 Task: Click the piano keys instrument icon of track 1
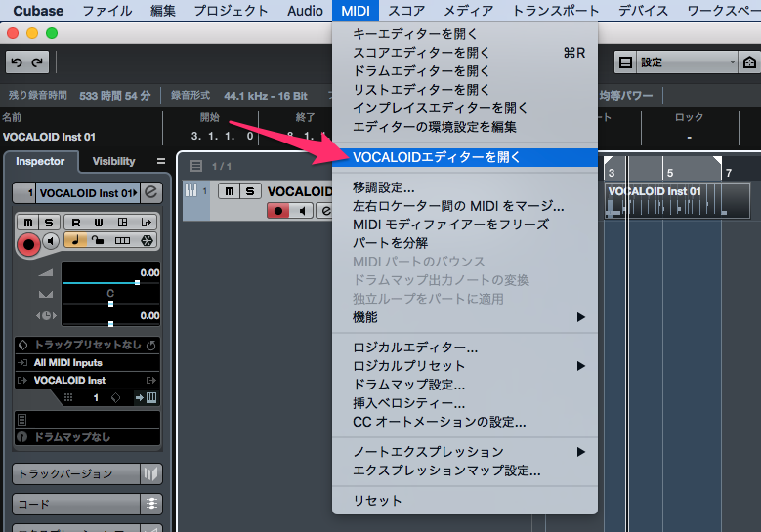coord(191,190)
